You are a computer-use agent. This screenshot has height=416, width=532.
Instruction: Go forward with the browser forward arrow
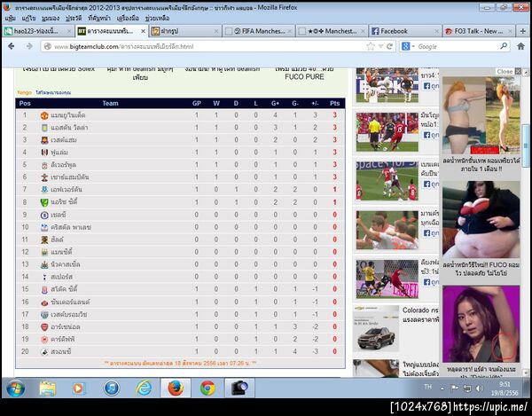pyautogui.click(x=29, y=46)
